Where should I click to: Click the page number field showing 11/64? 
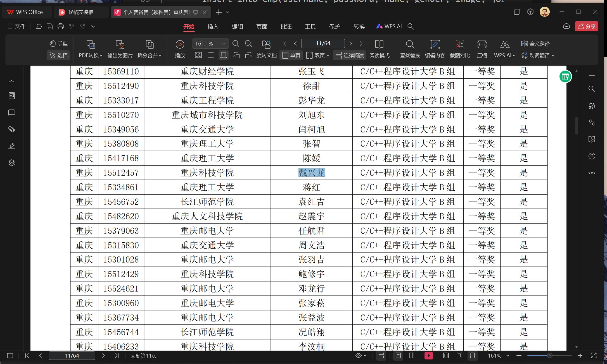tap(323, 44)
